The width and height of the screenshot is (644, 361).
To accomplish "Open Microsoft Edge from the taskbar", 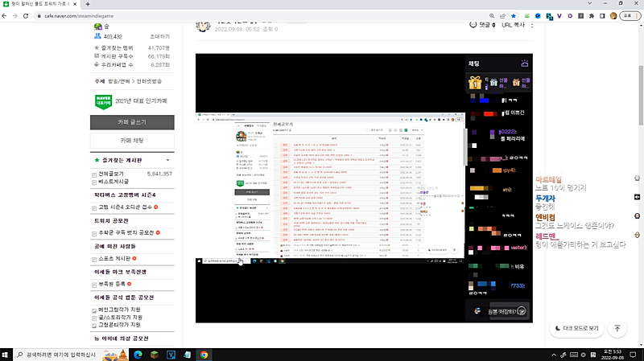I will click(138, 355).
